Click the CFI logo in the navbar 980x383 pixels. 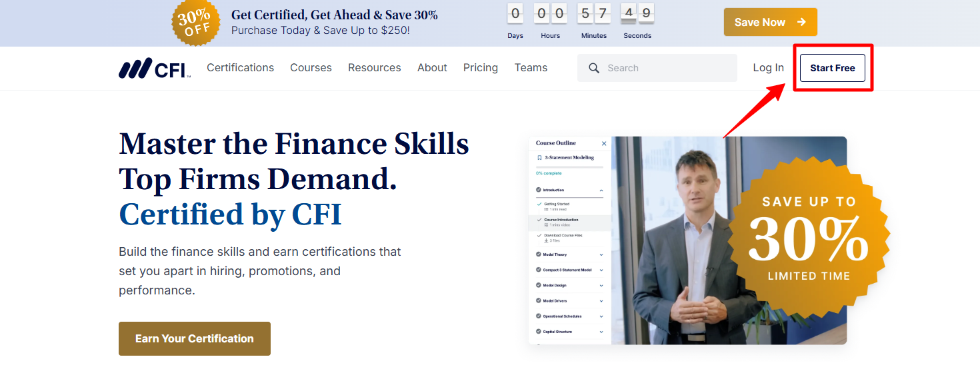click(155, 68)
